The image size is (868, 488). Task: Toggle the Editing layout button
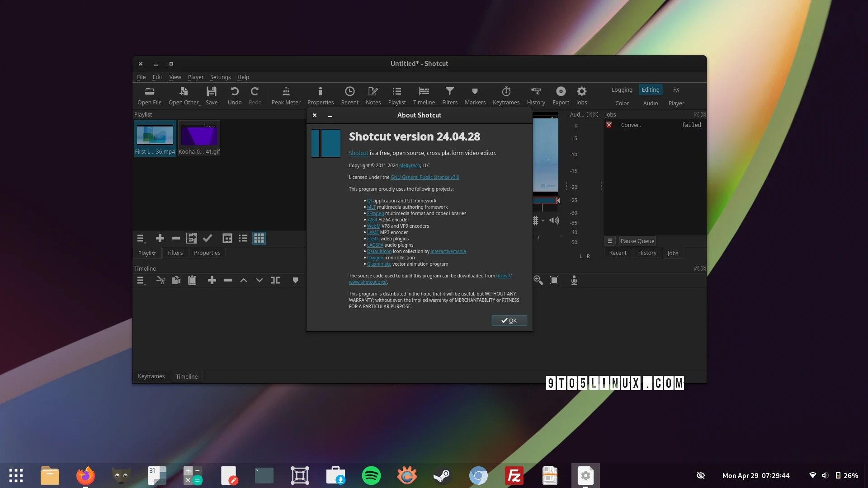pos(650,90)
